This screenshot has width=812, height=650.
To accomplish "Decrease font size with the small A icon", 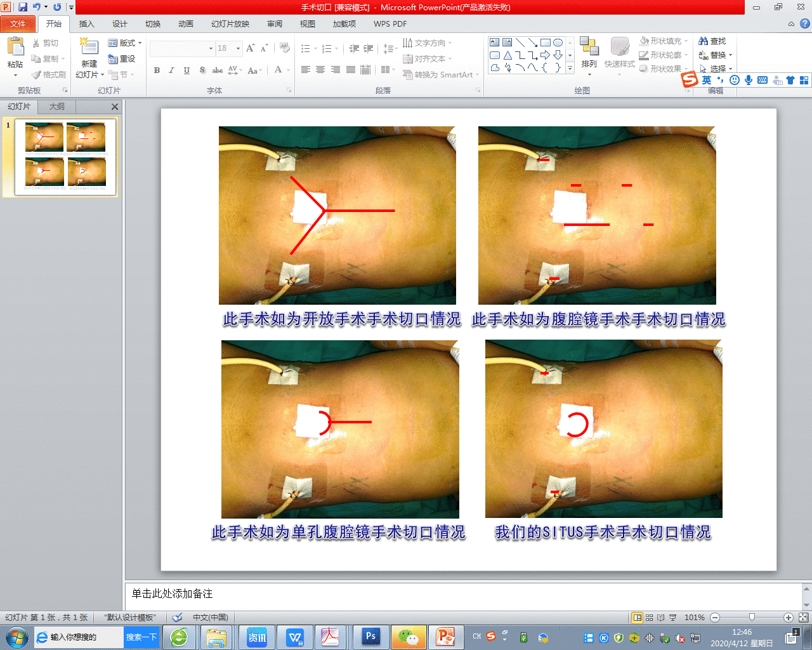I will tap(264, 48).
